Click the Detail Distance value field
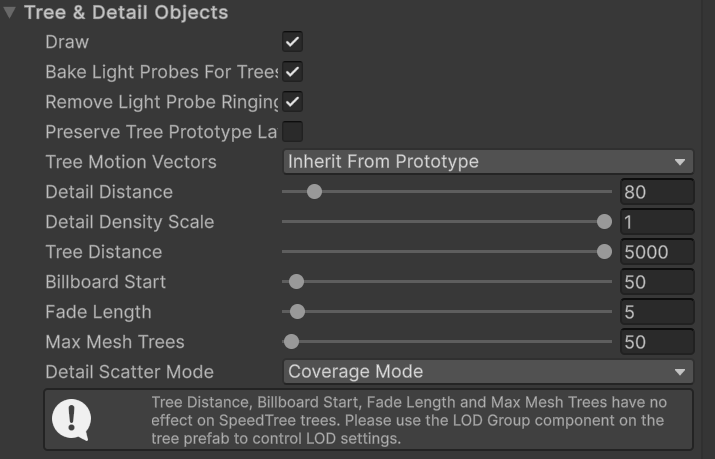The height and width of the screenshot is (459, 715). click(656, 192)
